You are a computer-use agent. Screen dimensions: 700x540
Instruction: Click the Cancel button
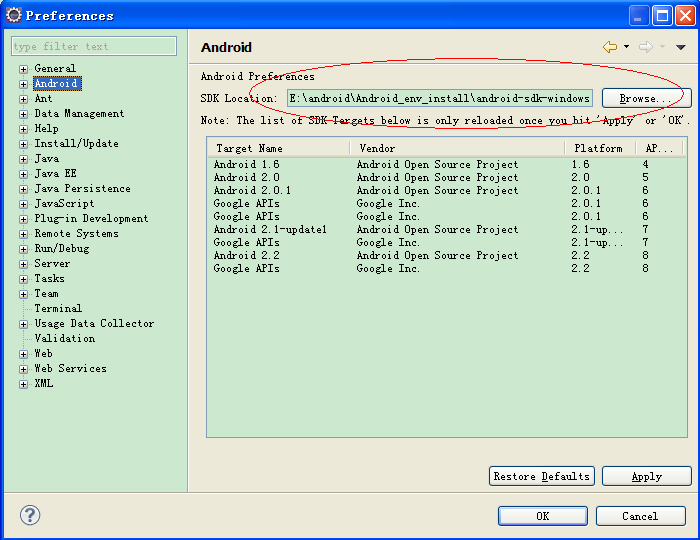tap(641, 516)
